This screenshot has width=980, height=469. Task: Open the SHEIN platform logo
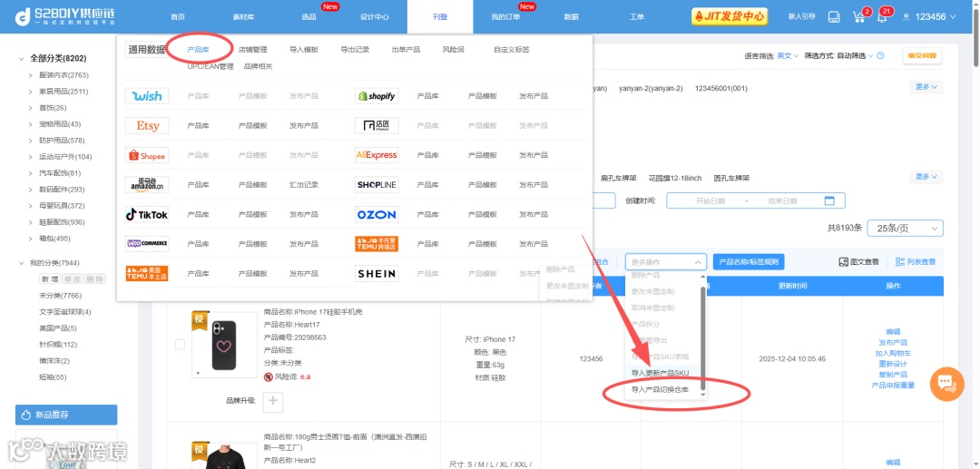[377, 274]
